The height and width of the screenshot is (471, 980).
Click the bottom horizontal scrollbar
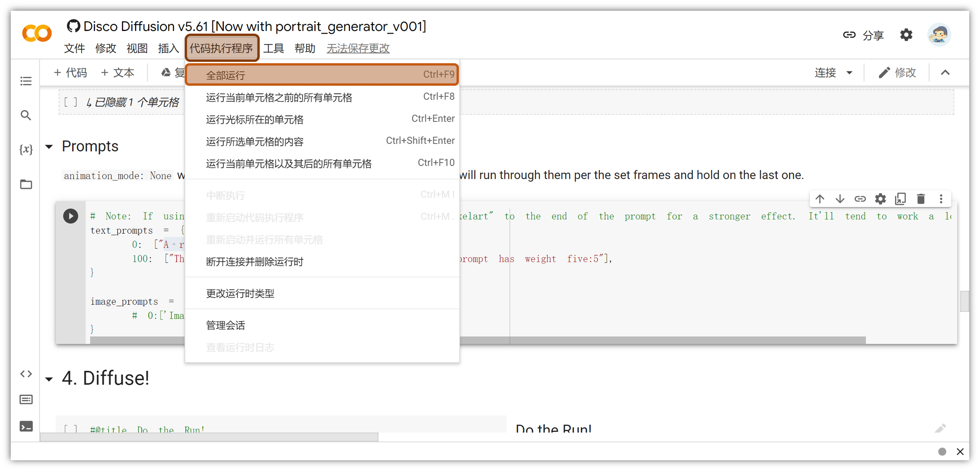coord(209,437)
